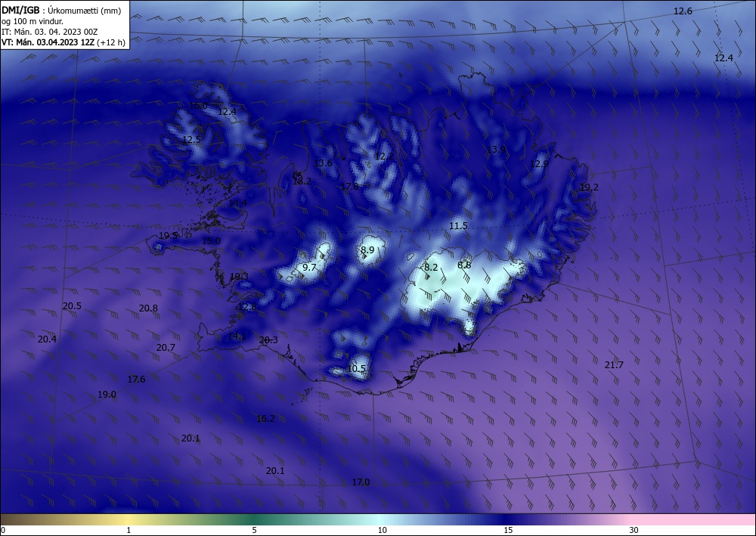
Task: Click the map value 12.8
Action: coord(247,307)
